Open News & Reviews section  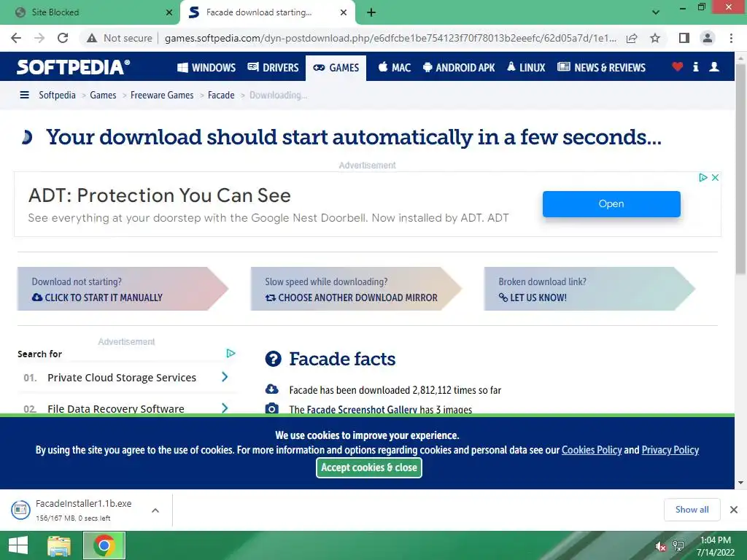point(601,68)
